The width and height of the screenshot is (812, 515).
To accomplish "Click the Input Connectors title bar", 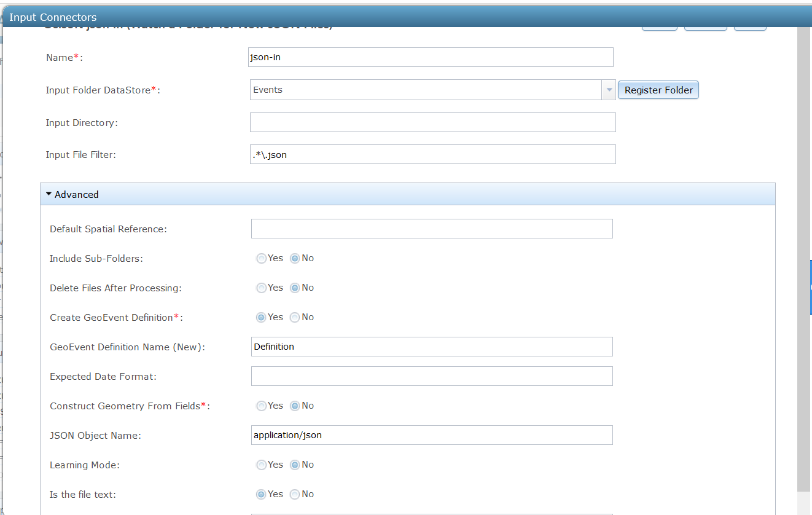I will [406, 17].
